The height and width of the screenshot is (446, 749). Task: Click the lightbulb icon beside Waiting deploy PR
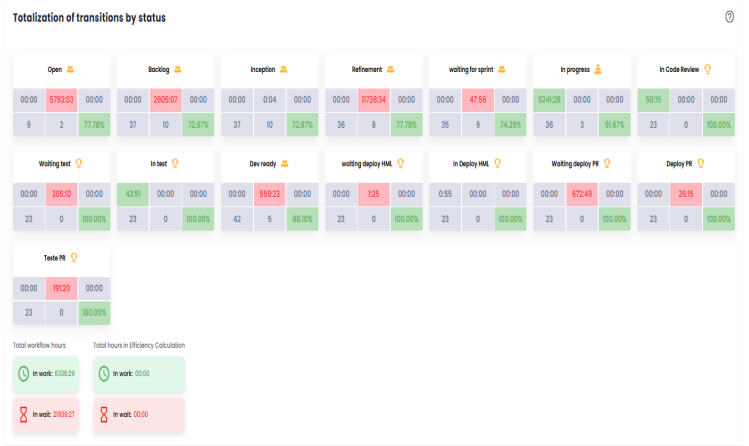click(x=608, y=163)
